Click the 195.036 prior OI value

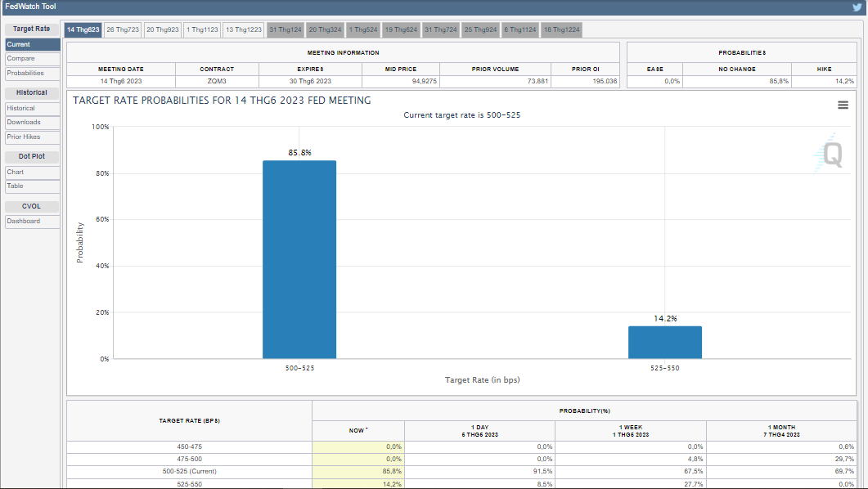click(605, 81)
